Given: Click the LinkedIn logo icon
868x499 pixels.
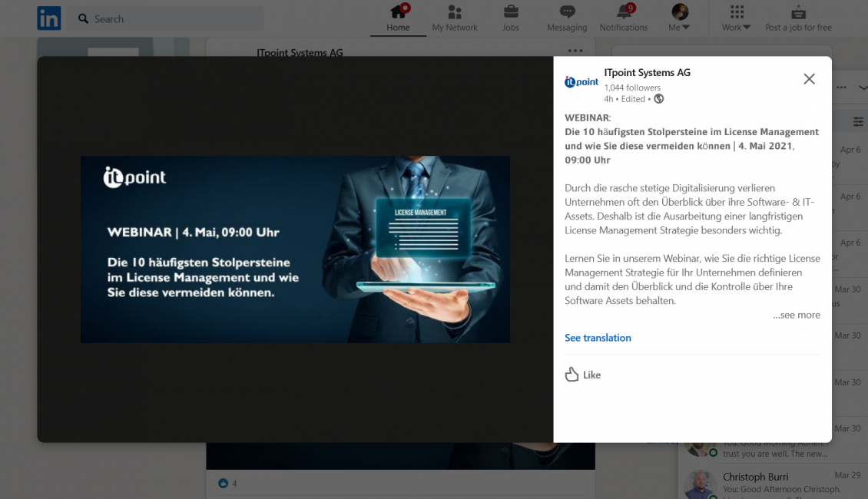Looking at the screenshot, I should tap(49, 18).
